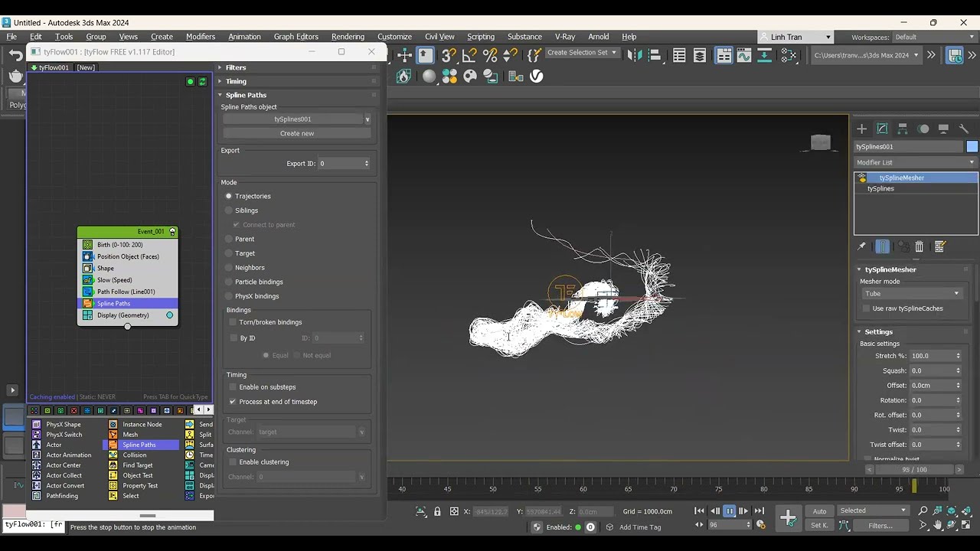Toggle Percent Snap in main toolbar
The width and height of the screenshot is (980, 551).
click(x=490, y=55)
